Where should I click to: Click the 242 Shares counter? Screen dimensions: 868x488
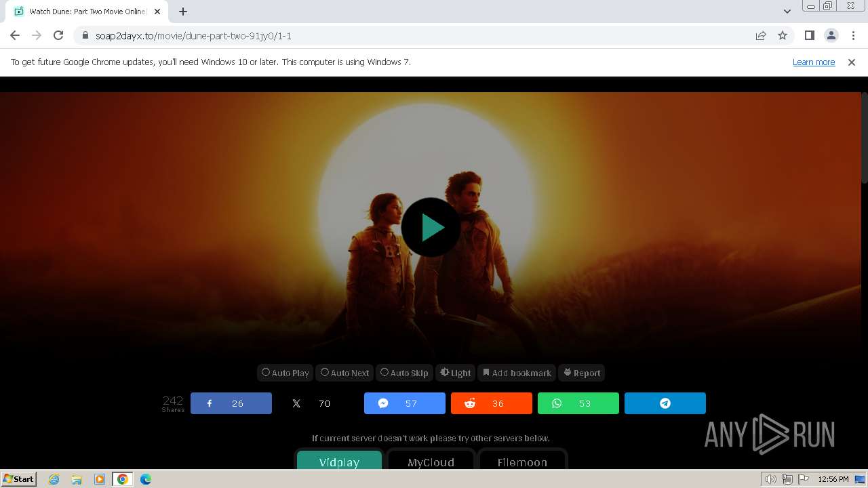click(173, 403)
